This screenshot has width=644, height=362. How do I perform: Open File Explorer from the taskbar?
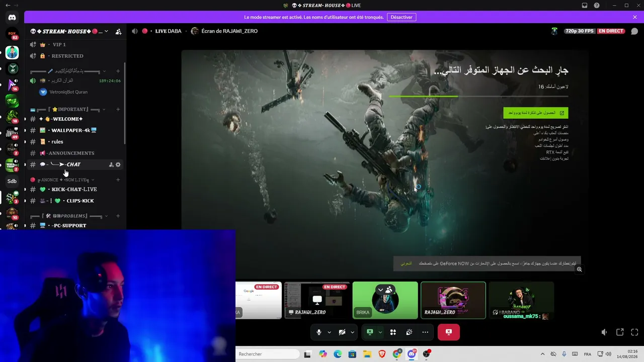click(367, 354)
